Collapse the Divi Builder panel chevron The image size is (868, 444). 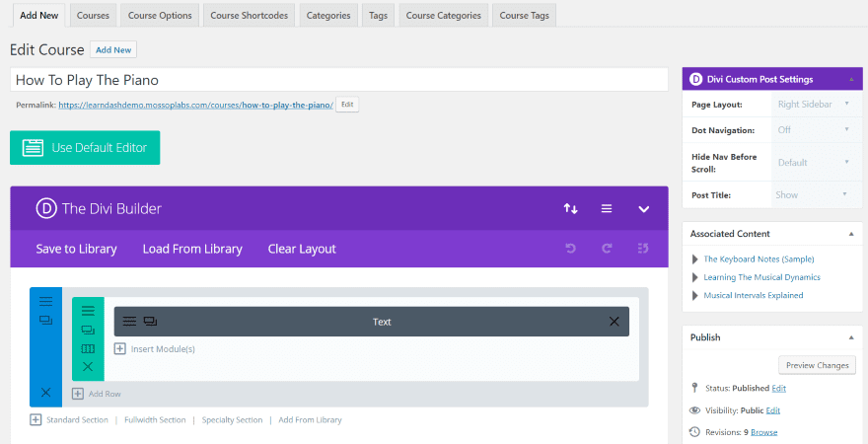tap(643, 208)
